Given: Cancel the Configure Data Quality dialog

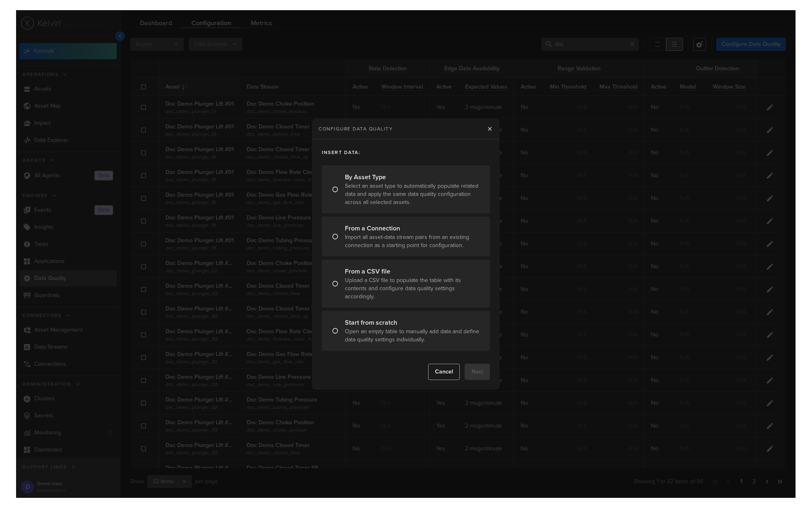Looking at the screenshot, I should pyautogui.click(x=444, y=372).
